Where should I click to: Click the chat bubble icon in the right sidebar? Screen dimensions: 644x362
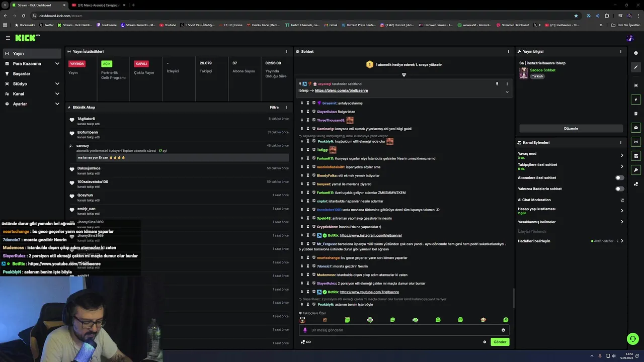pos(636,128)
